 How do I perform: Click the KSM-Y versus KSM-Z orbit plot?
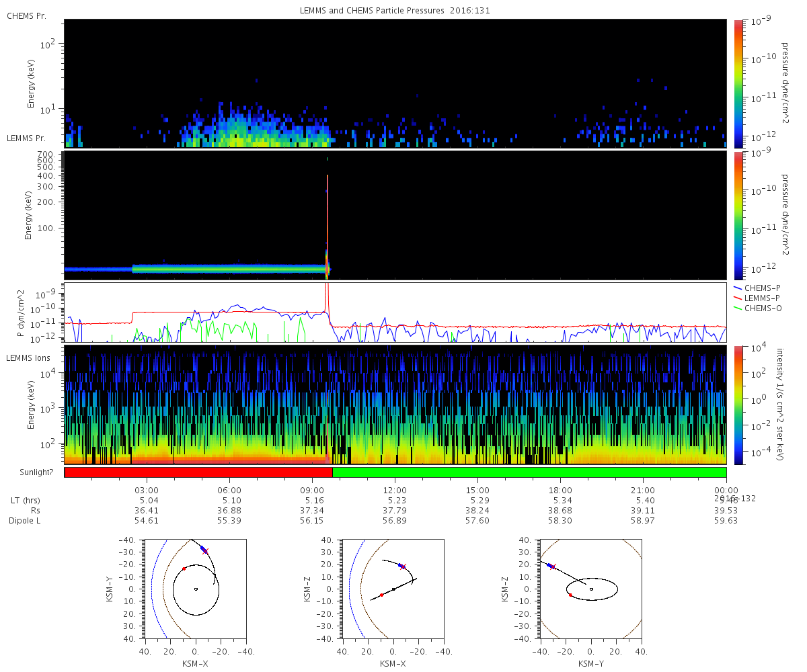pos(590,589)
